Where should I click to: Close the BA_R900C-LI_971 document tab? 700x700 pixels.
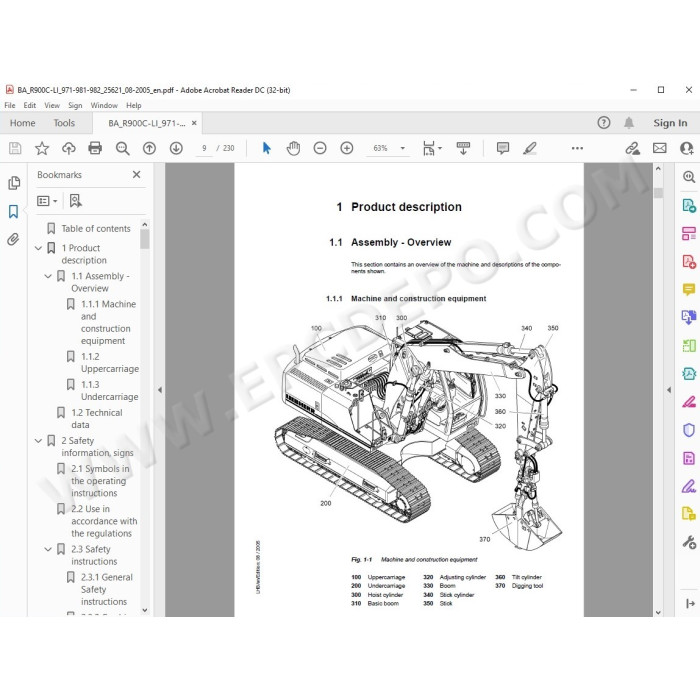coord(194,123)
